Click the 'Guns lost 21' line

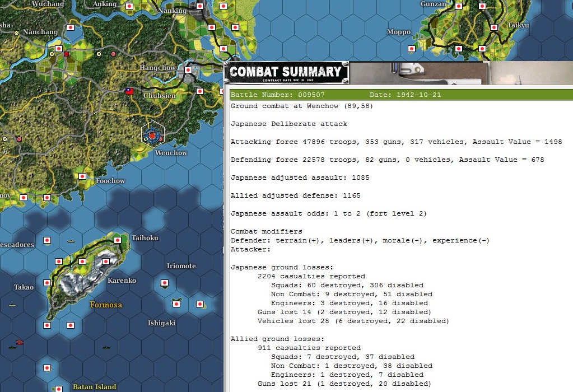point(344,384)
